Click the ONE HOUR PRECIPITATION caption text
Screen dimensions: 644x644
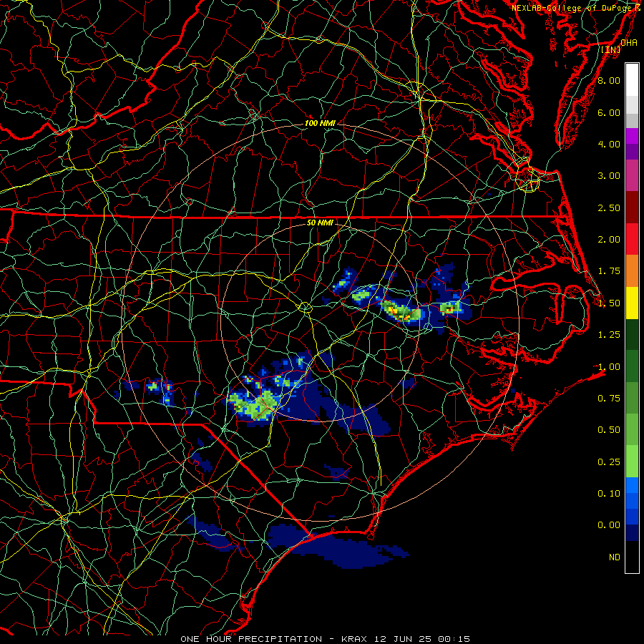(251, 639)
